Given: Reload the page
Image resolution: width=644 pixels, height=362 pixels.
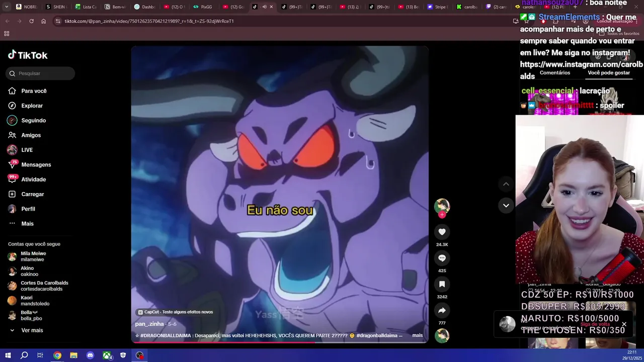Looking at the screenshot, I should (32, 21).
